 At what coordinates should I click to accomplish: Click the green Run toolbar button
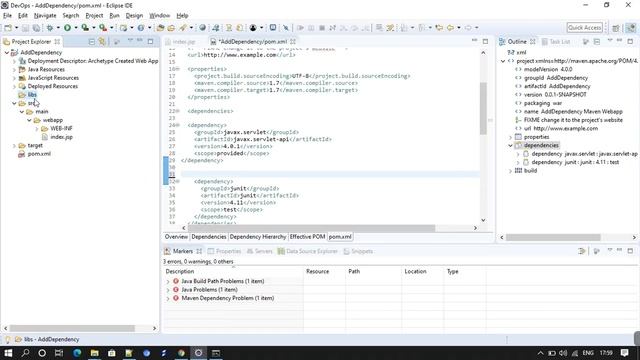[67, 28]
